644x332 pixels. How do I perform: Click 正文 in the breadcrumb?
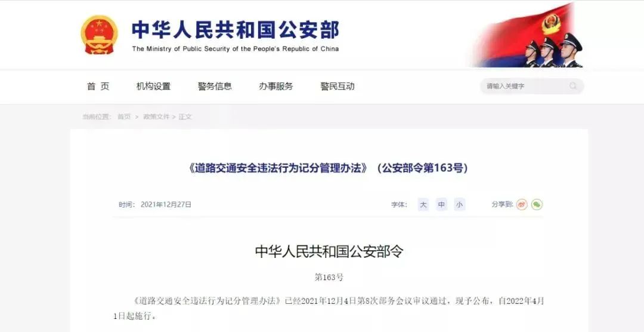point(185,117)
